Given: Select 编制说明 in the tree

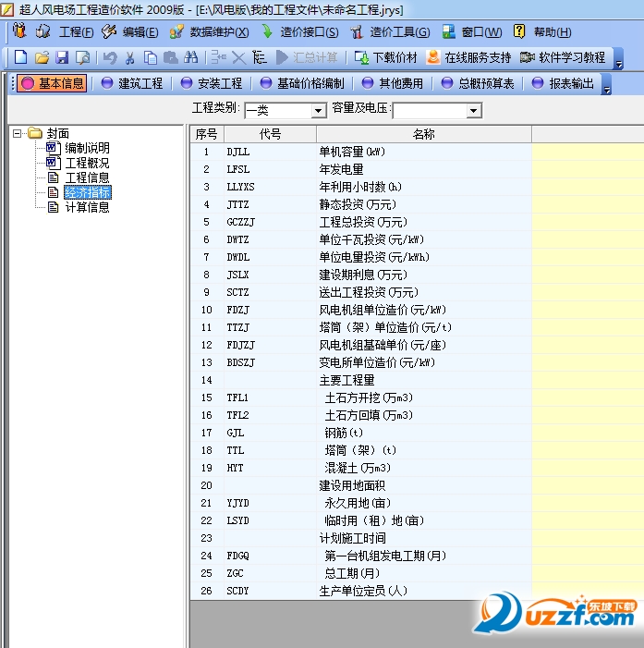Looking at the screenshot, I should coord(87,148).
